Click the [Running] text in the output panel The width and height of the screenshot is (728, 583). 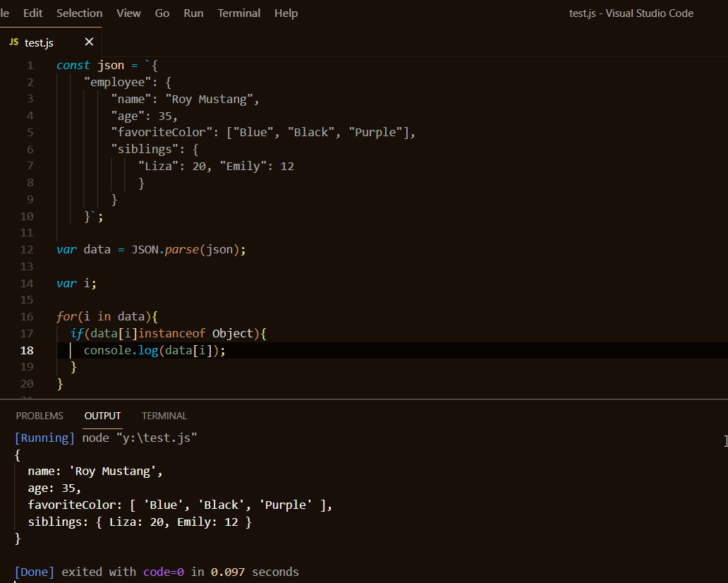44,438
